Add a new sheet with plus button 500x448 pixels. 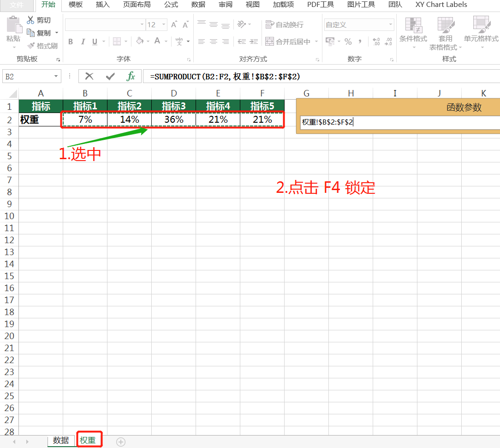121,442
